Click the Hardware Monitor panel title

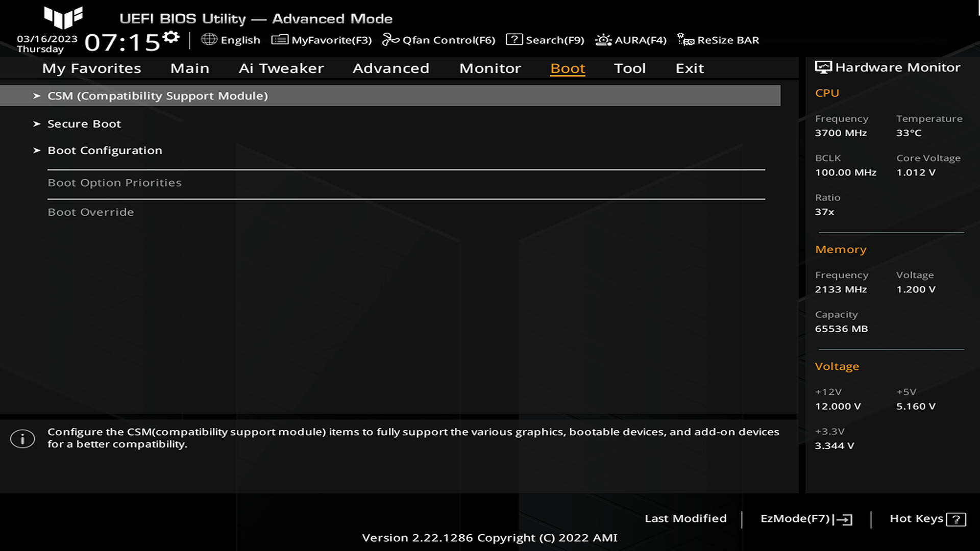(x=897, y=67)
